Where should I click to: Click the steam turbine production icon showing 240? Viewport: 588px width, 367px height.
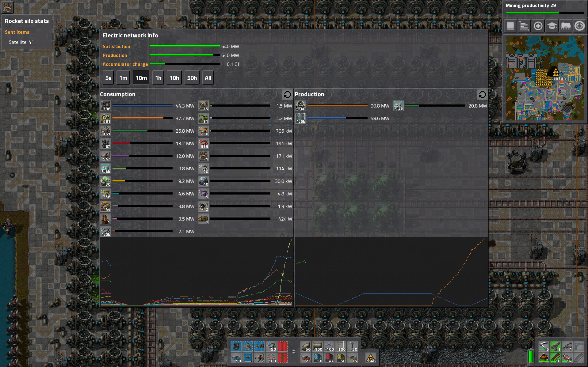(x=301, y=106)
